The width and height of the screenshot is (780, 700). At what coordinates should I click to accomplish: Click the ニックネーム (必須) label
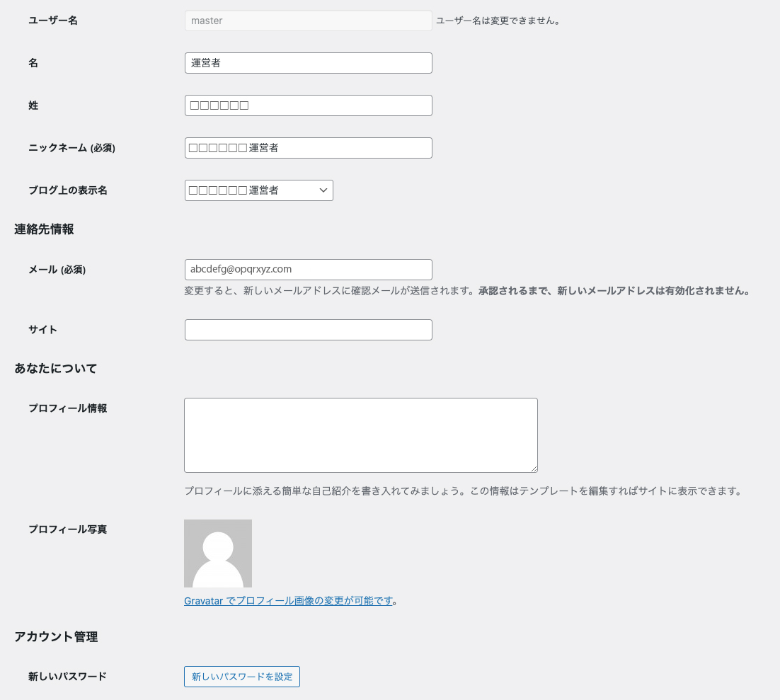pos(71,148)
